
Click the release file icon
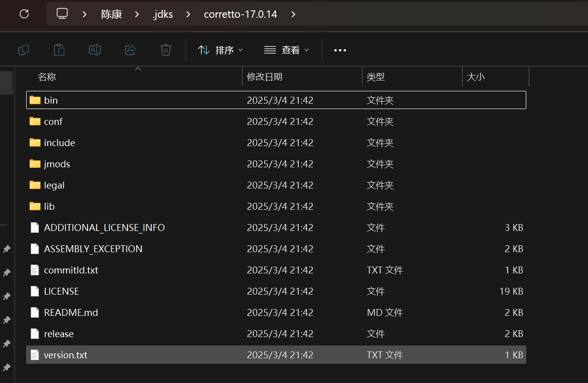(x=35, y=334)
